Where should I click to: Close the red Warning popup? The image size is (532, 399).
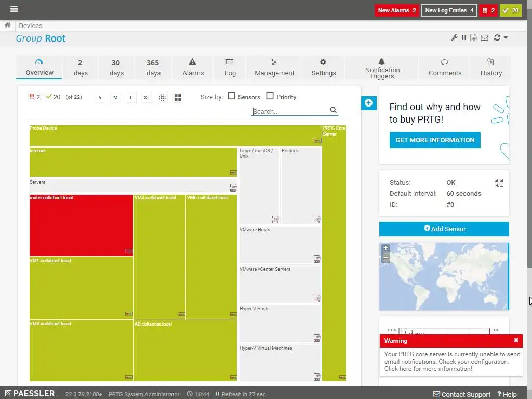click(x=516, y=340)
